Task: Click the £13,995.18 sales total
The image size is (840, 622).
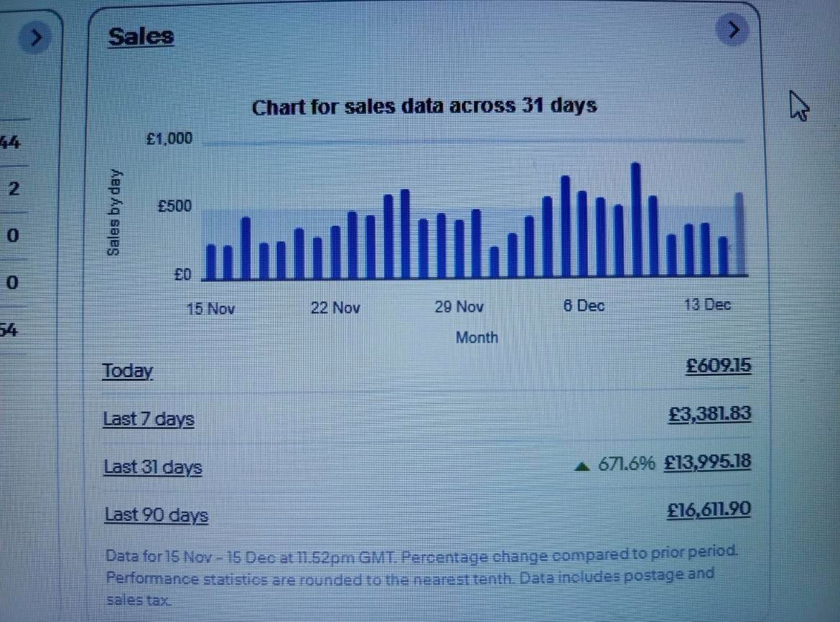Action: 708,461
